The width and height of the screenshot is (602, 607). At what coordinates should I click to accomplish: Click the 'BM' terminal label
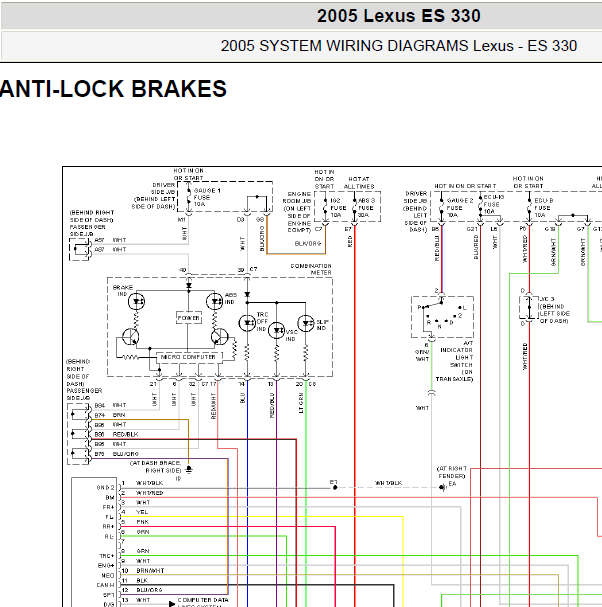pos(110,497)
